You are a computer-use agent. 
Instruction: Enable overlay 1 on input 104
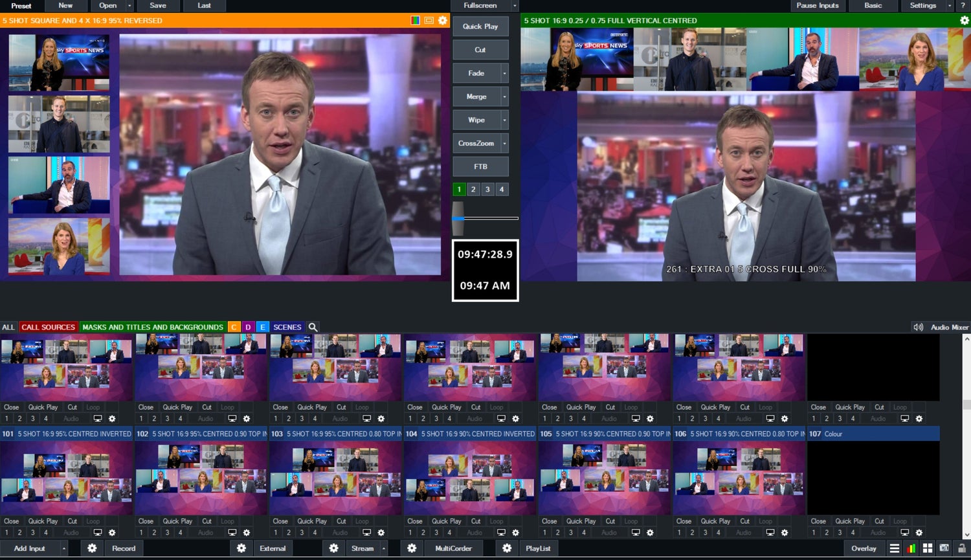(x=410, y=532)
